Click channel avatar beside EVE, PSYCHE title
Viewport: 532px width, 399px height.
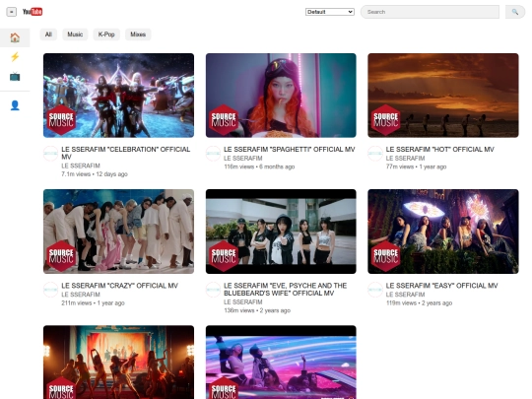(213, 290)
